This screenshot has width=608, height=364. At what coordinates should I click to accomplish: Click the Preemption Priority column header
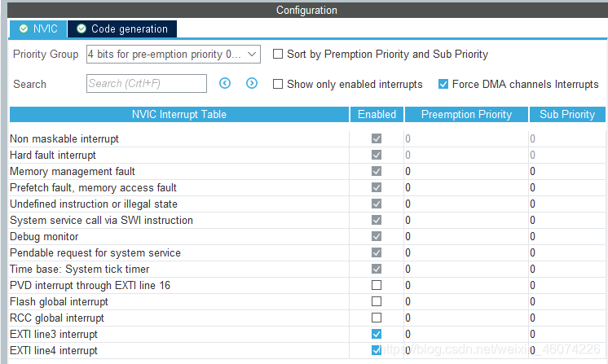tap(466, 115)
